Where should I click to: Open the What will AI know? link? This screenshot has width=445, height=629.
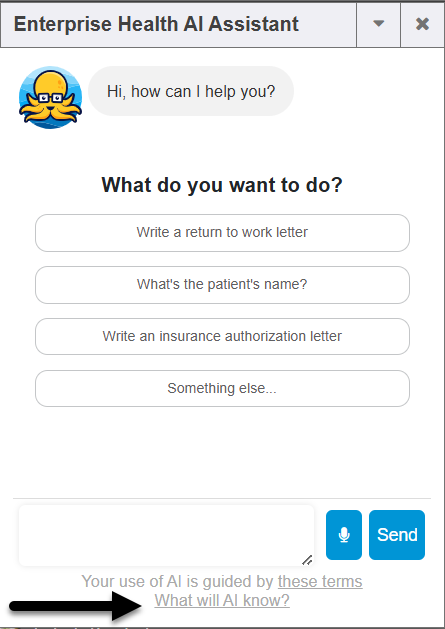click(x=222, y=601)
